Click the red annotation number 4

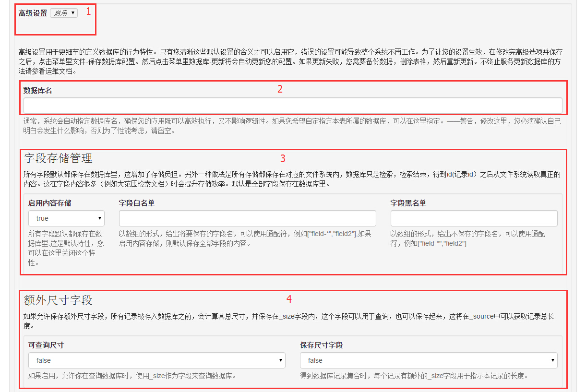coord(289,299)
